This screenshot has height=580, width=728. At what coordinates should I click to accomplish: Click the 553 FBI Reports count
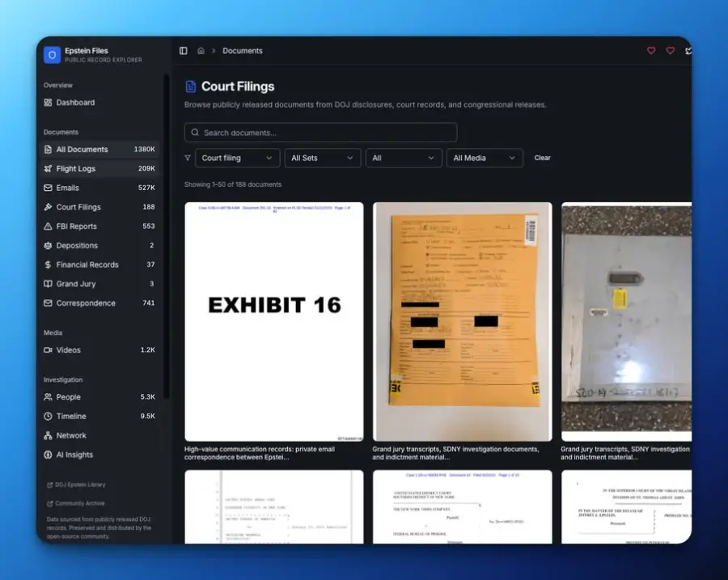coord(149,226)
